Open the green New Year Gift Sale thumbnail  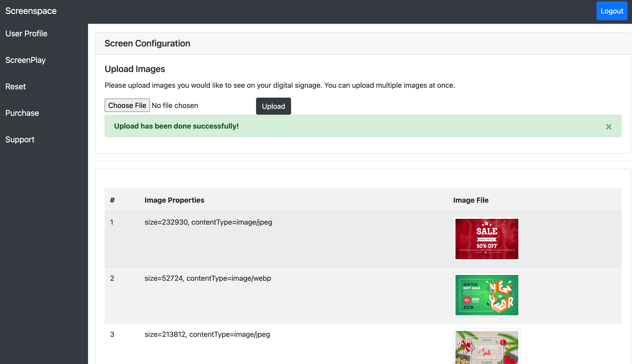(x=486, y=295)
